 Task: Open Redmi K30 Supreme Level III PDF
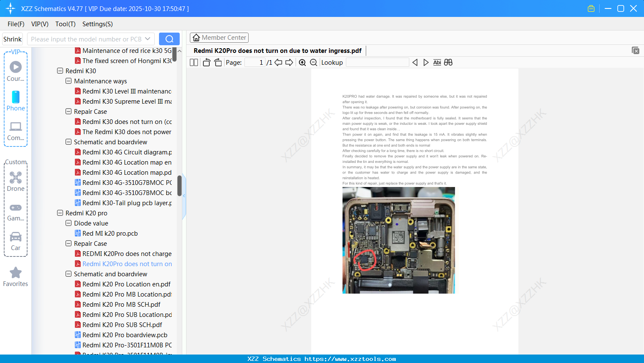click(123, 102)
